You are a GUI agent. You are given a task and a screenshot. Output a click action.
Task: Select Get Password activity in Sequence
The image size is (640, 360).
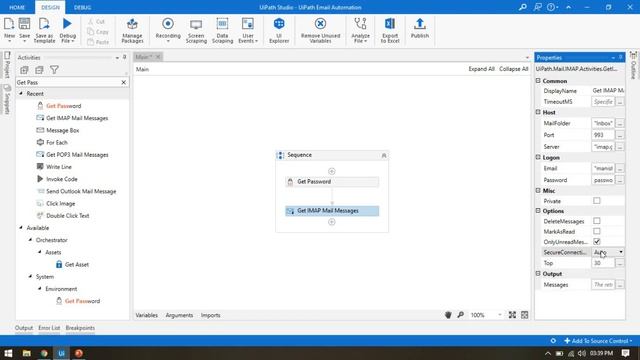tap(332, 182)
